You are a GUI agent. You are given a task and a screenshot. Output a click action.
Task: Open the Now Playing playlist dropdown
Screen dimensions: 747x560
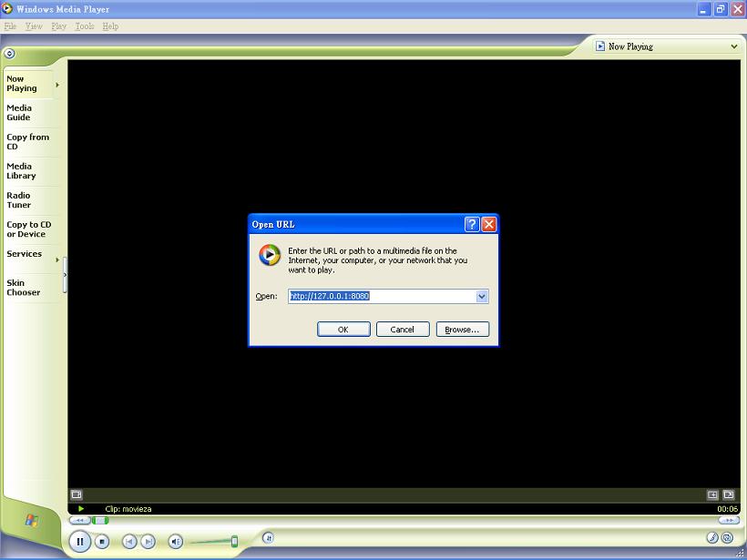click(733, 46)
